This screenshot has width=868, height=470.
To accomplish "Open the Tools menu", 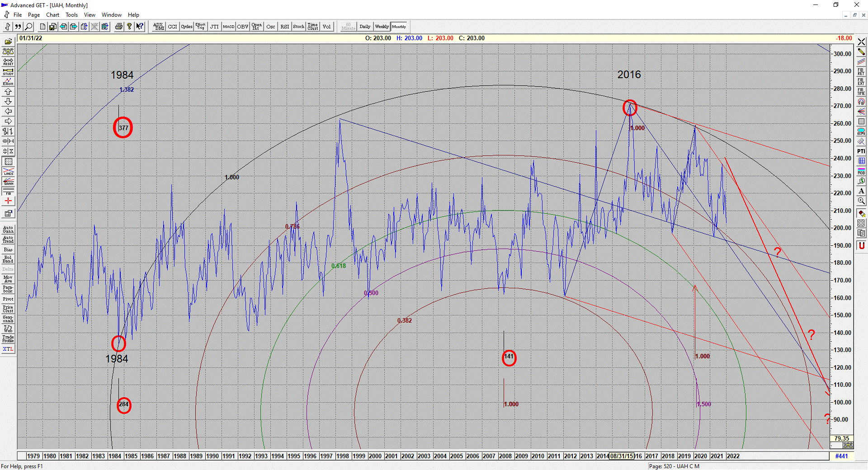I will (71, 15).
